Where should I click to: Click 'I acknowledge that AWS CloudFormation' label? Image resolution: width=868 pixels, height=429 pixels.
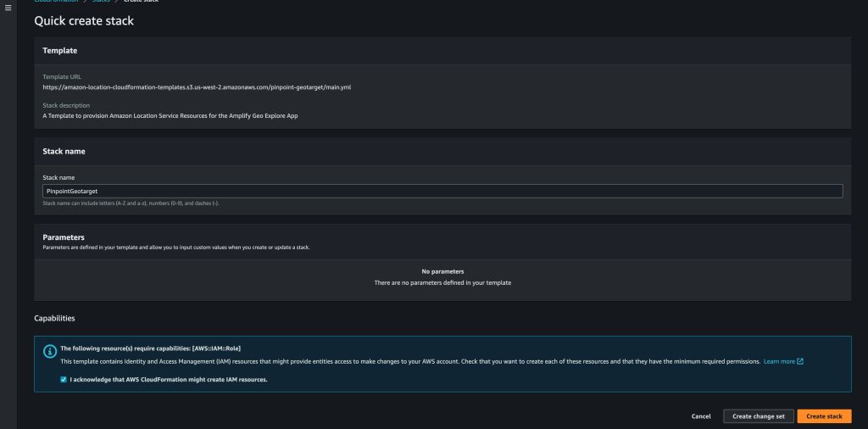(169, 380)
